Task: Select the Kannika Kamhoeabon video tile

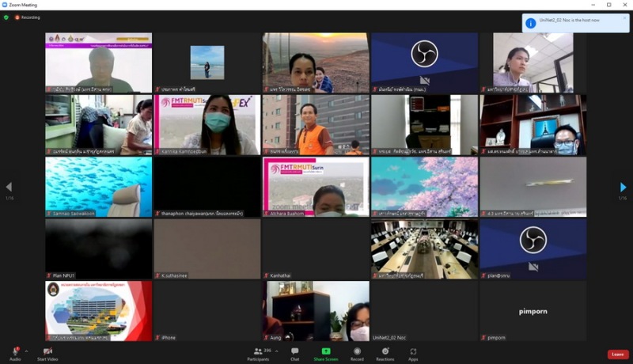Action: point(207,125)
